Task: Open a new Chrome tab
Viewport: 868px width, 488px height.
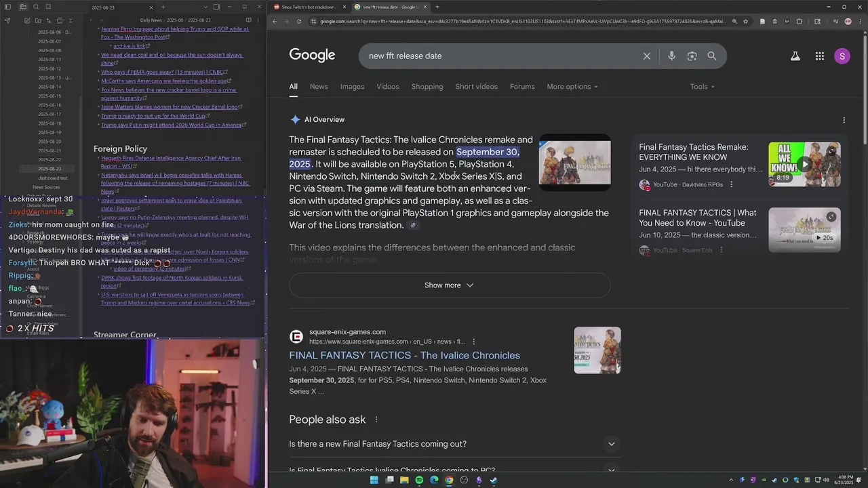Action: pyautogui.click(x=437, y=7)
